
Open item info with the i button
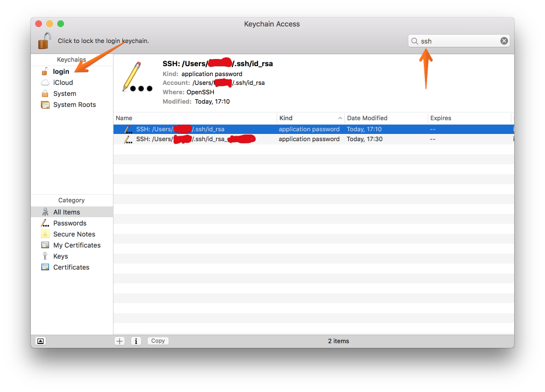(136, 341)
